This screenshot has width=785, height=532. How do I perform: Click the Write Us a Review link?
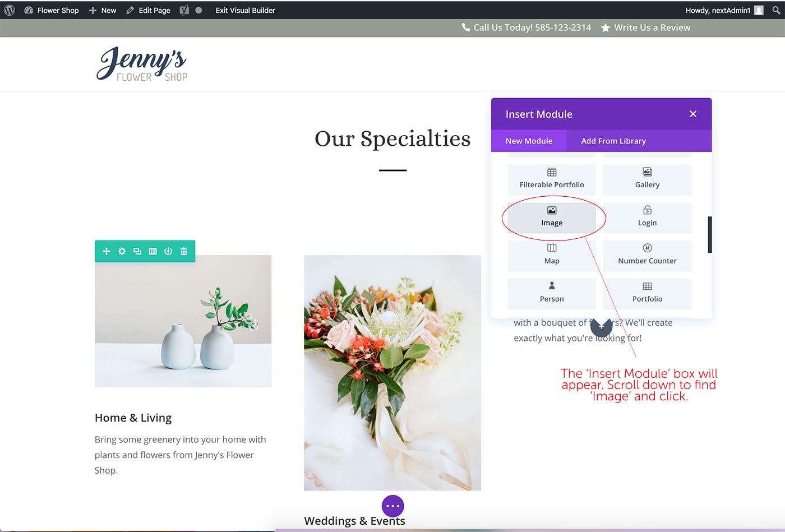click(x=646, y=27)
